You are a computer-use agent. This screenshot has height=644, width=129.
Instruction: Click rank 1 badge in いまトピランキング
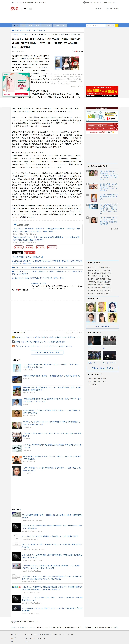[13, 337]
